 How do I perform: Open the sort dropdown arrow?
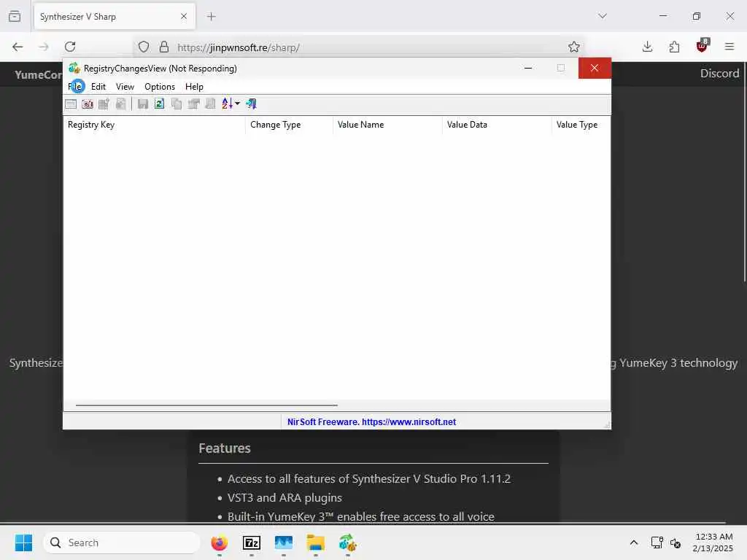click(x=237, y=104)
